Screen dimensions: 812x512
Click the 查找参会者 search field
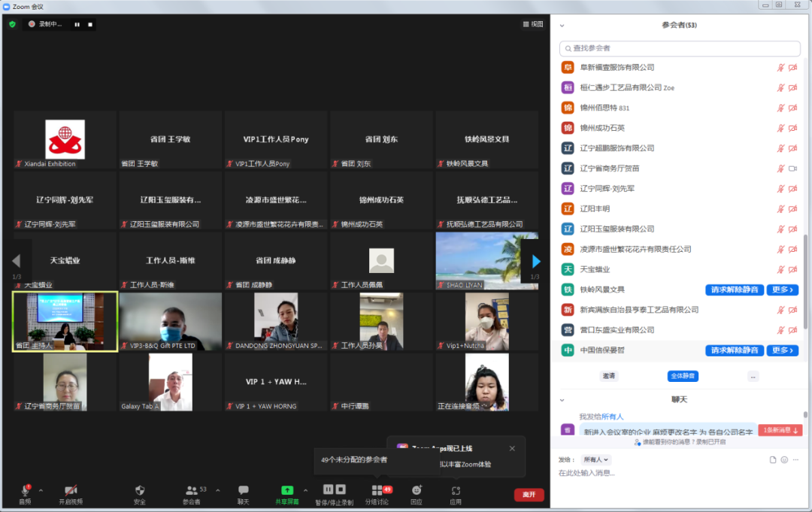[680, 48]
